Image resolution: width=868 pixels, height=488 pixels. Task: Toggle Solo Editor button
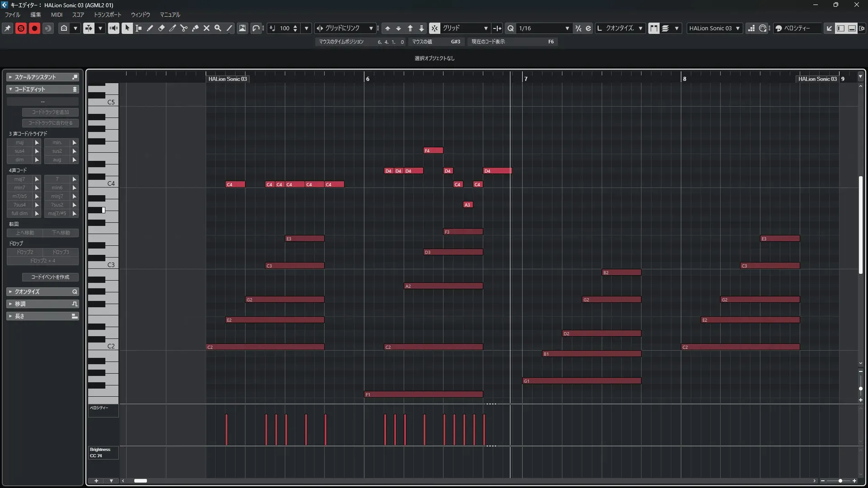(x=21, y=28)
